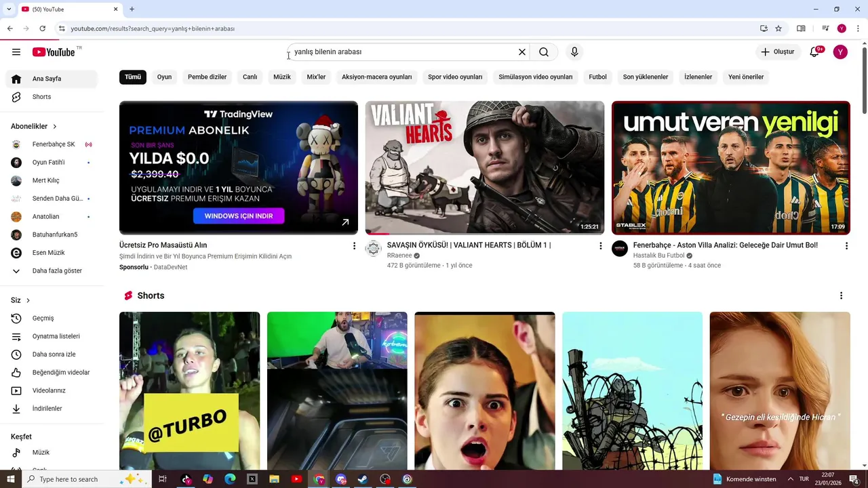Open Videolarınız in the sidebar

coord(52,390)
